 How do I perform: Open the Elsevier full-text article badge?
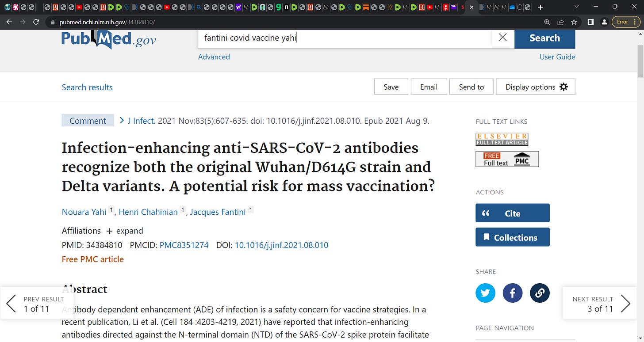[x=502, y=139]
